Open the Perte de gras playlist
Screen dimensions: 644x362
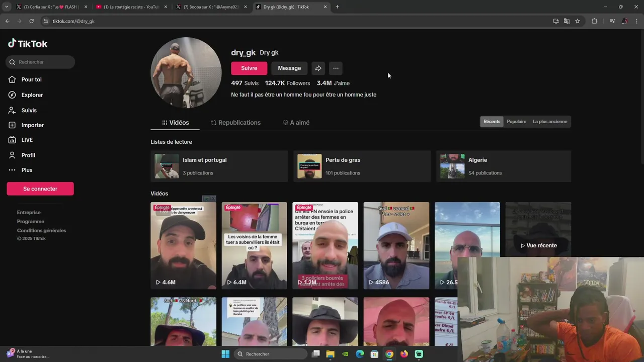pos(362,166)
